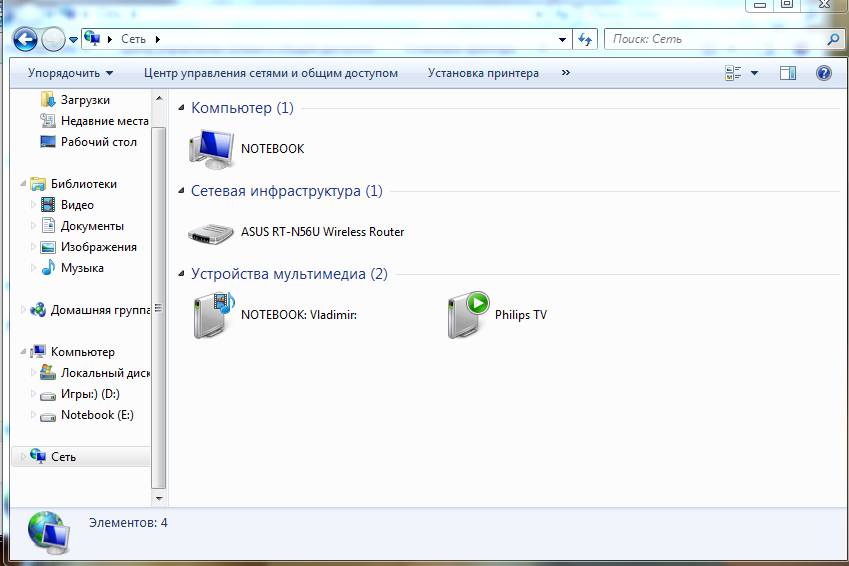The height and width of the screenshot is (566, 849).
Task: Select NOTEBOOK: Vladimir media device icon
Action: (x=213, y=315)
